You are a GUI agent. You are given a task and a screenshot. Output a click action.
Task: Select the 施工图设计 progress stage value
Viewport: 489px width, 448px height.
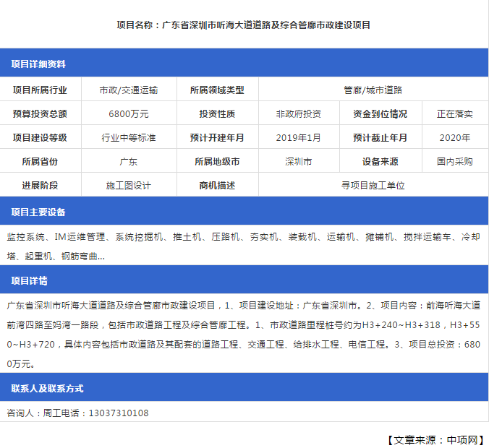coord(129,186)
